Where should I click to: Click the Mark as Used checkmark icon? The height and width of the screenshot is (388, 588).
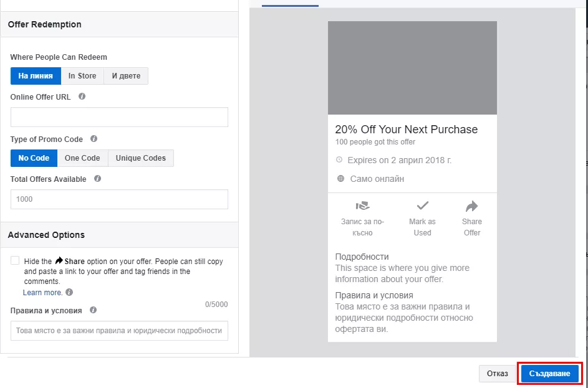point(423,206)
